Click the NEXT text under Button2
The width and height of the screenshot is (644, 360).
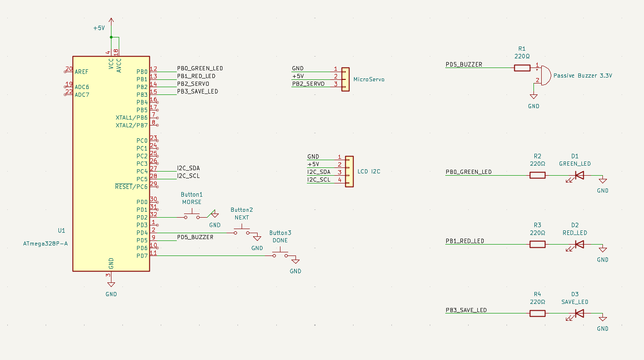click(x=242, y=218)
